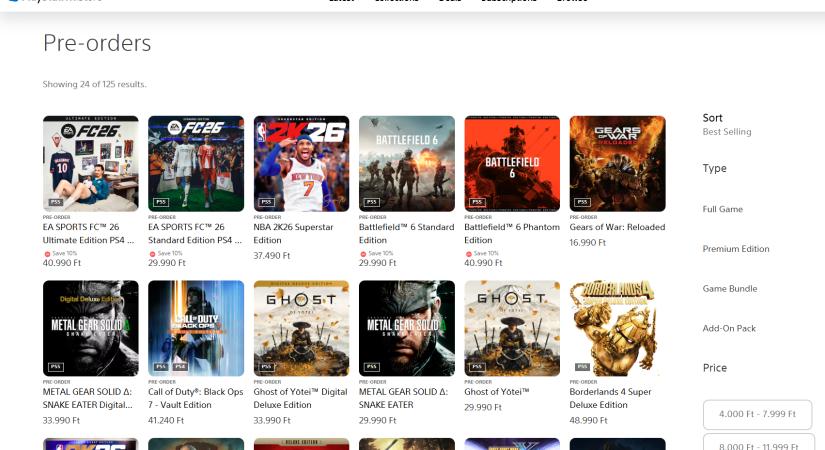Open EA SPORTS FC 26 Standard Edition PS4 title link

tap(195, 234)
